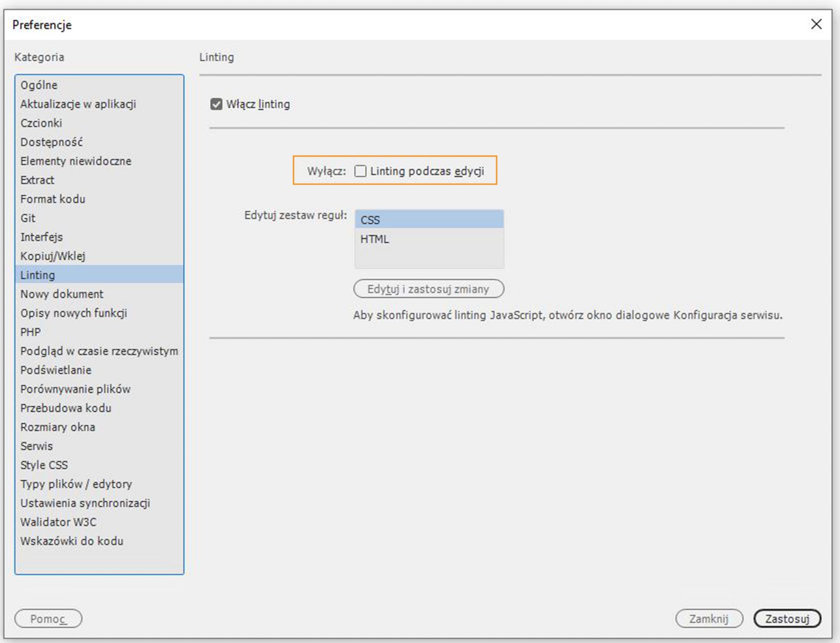Viewport: 840px width, 643px height.
Task: Select Style CSS category
Action: (44, 465)
